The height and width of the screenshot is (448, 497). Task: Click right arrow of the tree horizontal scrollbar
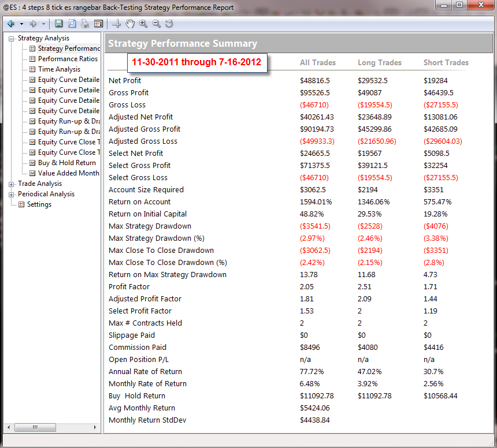[x=96, y=428]
